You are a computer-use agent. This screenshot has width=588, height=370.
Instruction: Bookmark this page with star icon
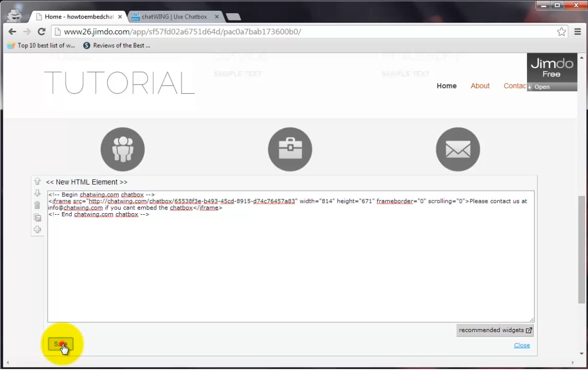tap(561, 32)
